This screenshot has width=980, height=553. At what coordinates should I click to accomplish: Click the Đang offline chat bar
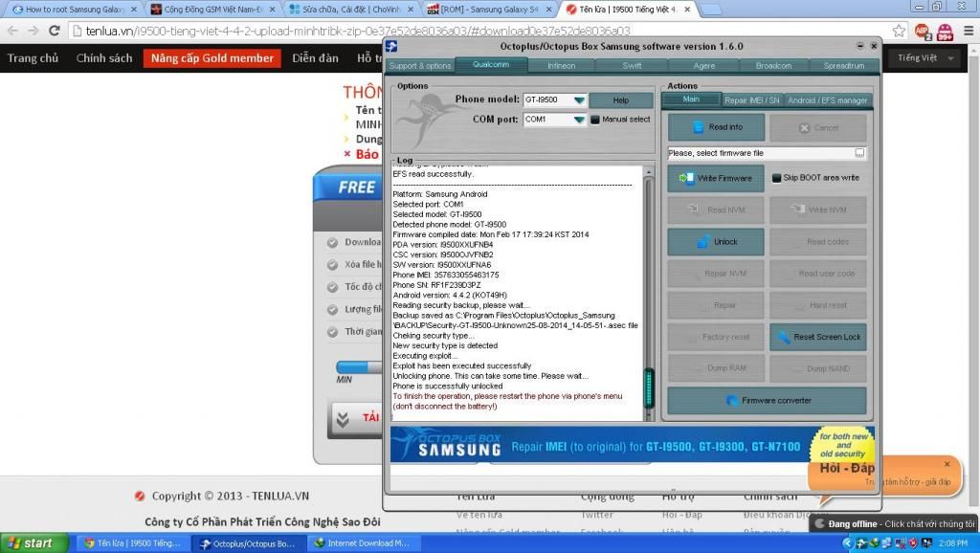894,523
